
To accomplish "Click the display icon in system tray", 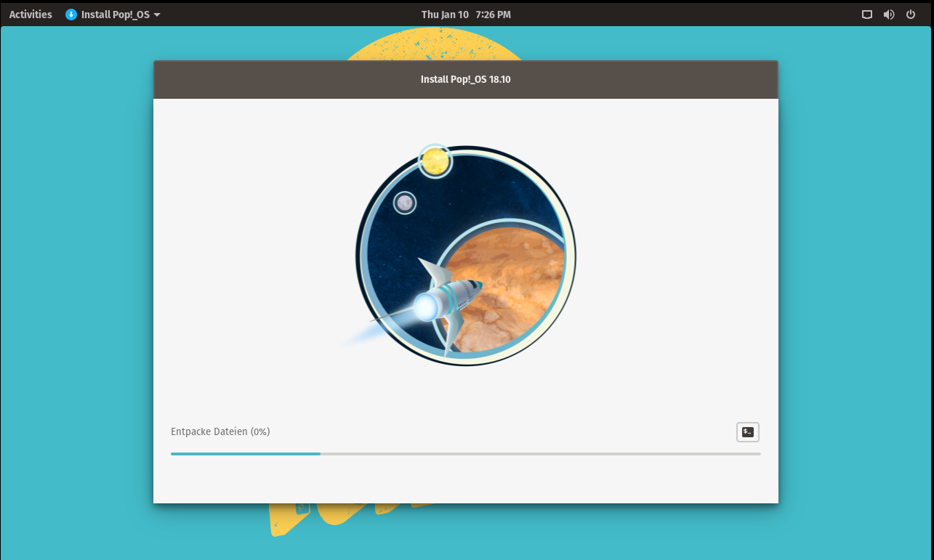I will coord(866,15).
